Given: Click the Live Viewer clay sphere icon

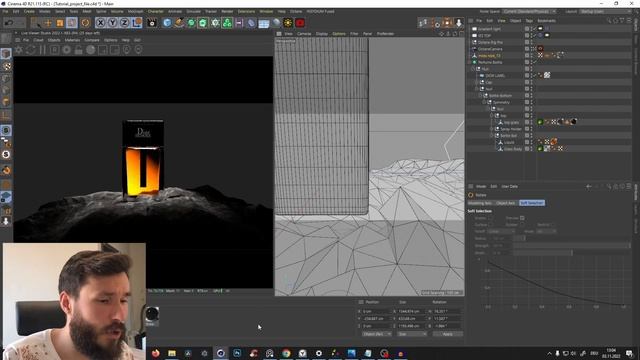Looking at the screenshot, I should [91, 50].
